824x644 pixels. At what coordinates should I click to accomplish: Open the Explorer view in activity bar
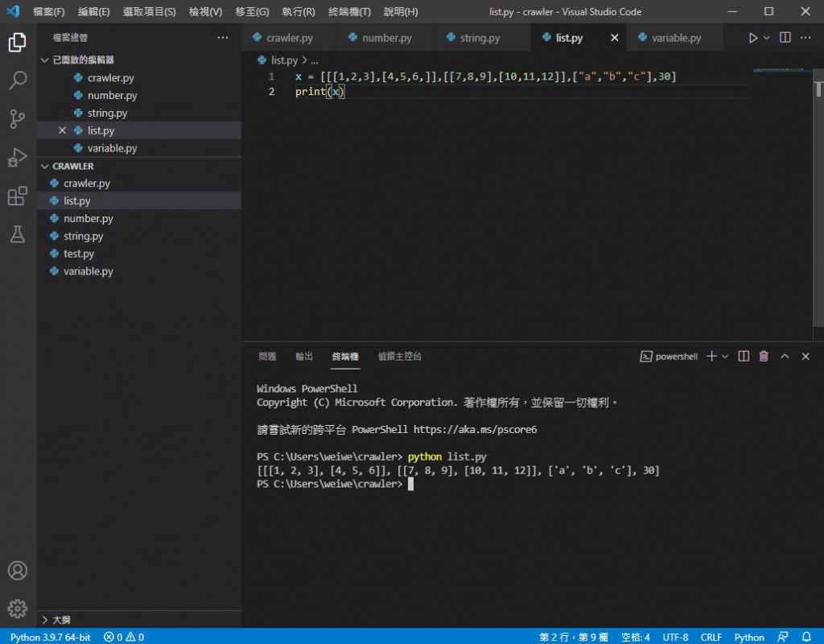point(18,42)
